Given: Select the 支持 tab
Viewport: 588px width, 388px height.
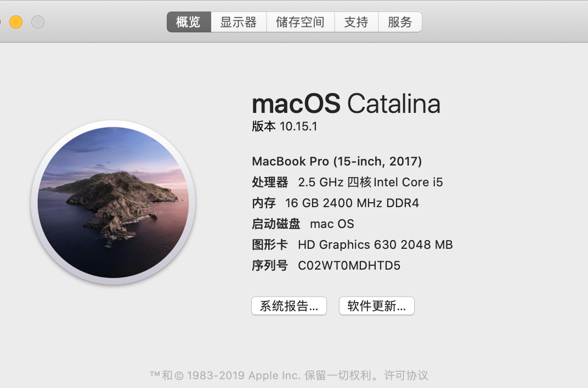Looking at the screenshot, I should 356,22.
